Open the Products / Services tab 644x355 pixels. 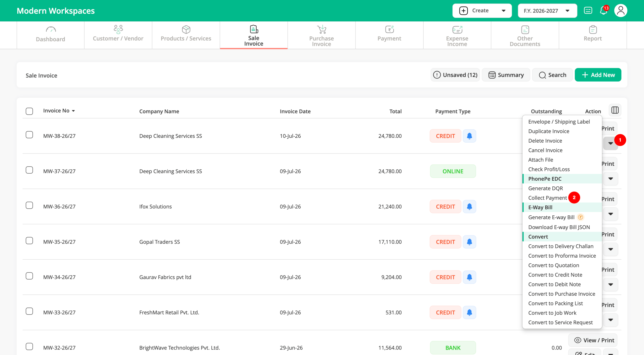186,35
